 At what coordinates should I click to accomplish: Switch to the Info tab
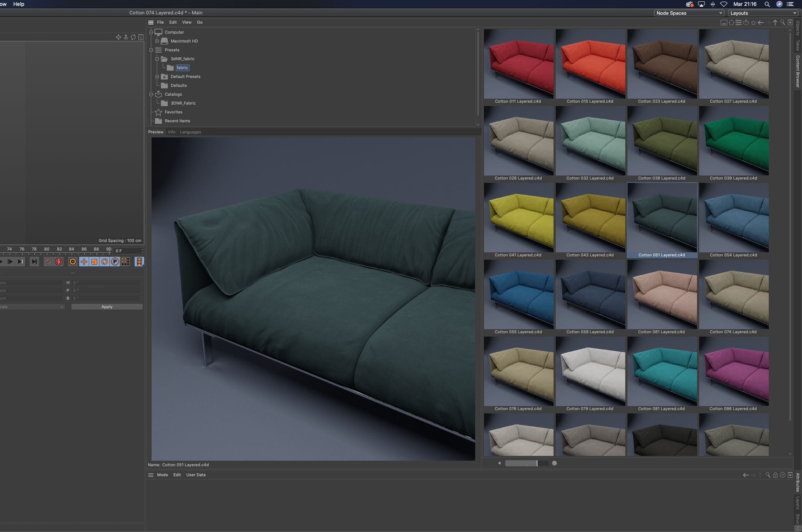click(172, 132)
